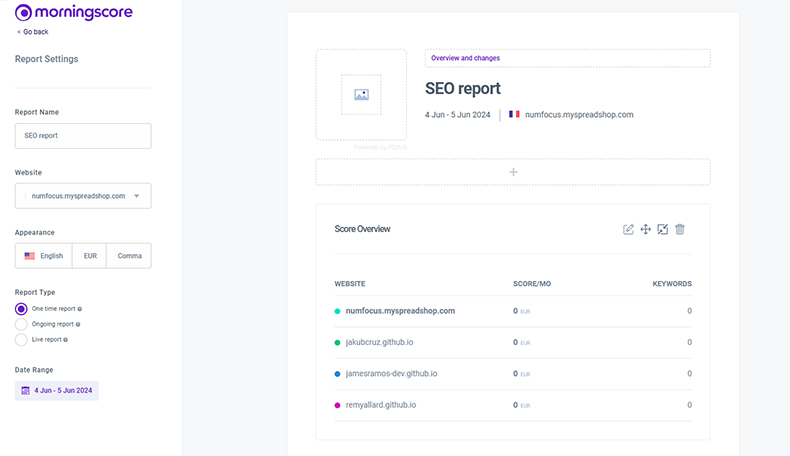Click the magenta dot beside remyallard.github.io
The width and height of the screenshot is (790, 456).
338,405
